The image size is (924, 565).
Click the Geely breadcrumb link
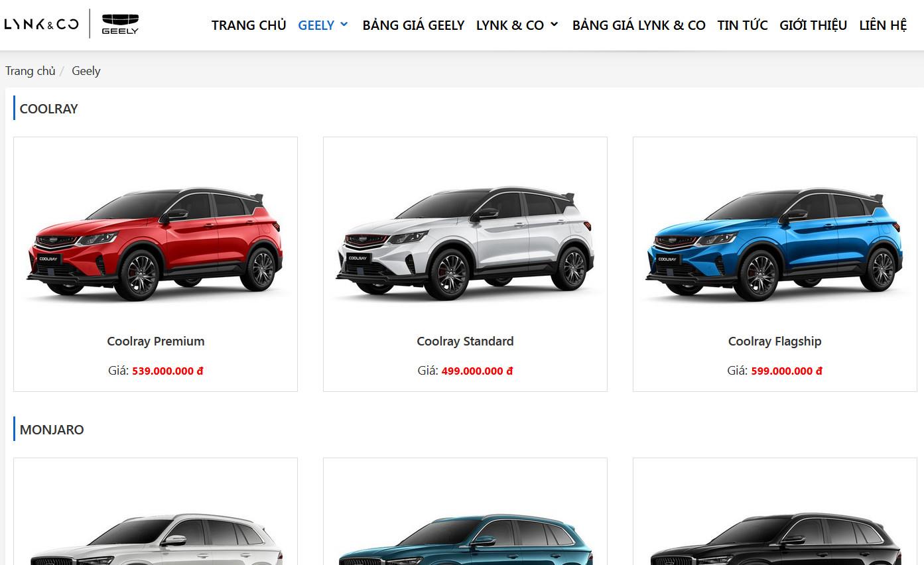coord(86,71)
